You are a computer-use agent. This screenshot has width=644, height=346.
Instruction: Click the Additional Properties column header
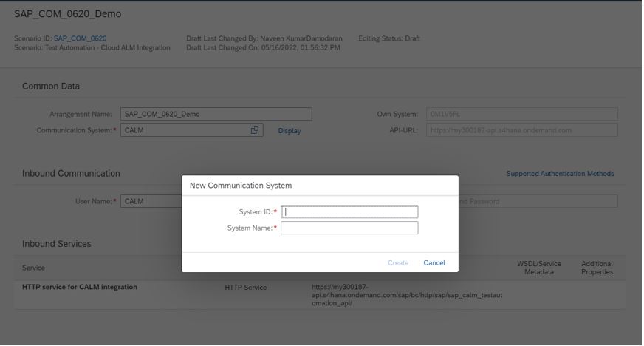coord(597,268)
